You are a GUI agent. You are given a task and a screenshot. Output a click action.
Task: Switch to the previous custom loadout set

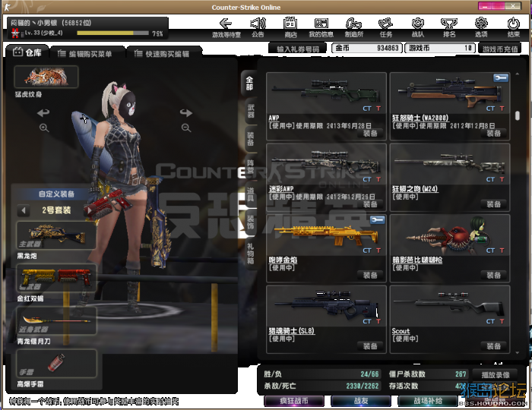click(24, 210)
